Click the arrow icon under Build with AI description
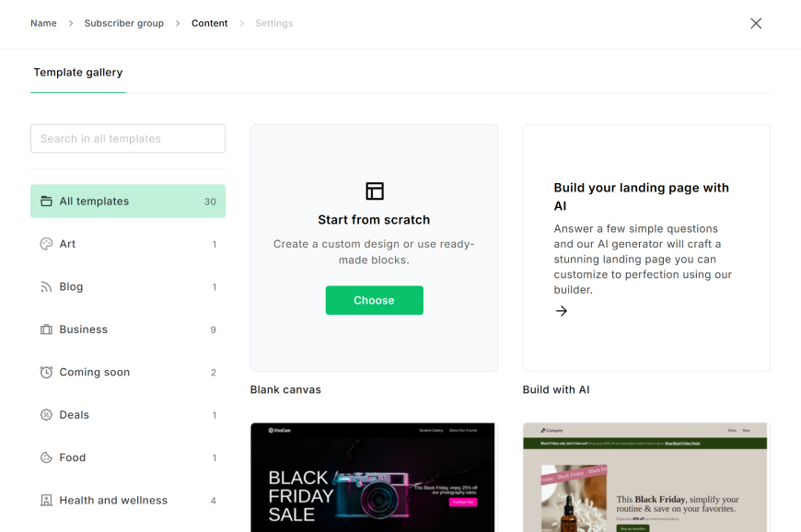 click(562, 311)
